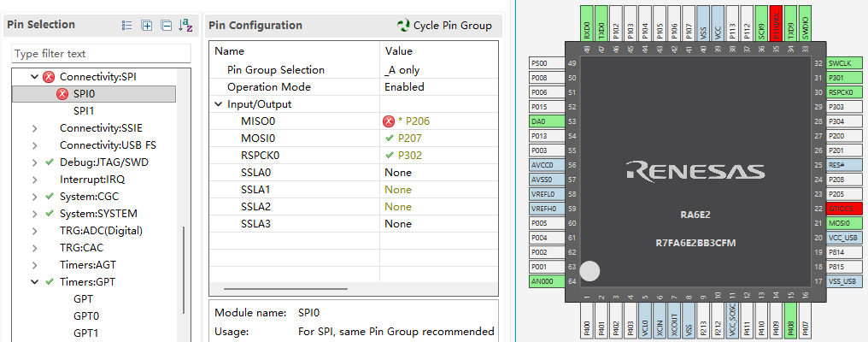Select the DA0 pin 53 on chip
The width and height of the screenshot is (868, 342).
(x=547, y=121)
